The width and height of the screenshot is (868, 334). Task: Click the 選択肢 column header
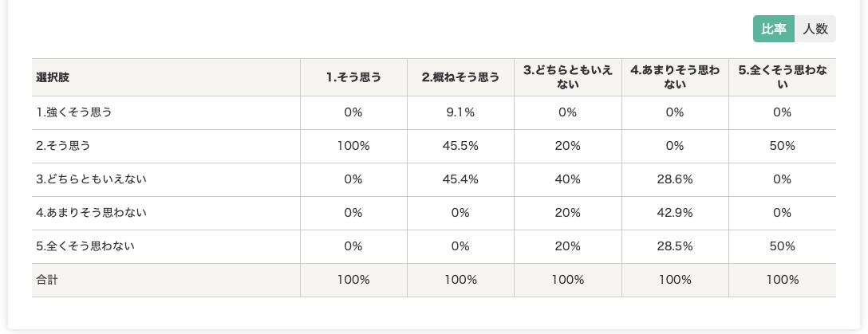click(x=53, y=77)
